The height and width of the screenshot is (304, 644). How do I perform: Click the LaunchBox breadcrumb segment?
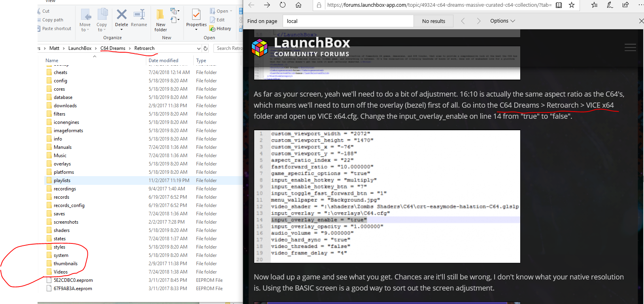click(80, 48)
